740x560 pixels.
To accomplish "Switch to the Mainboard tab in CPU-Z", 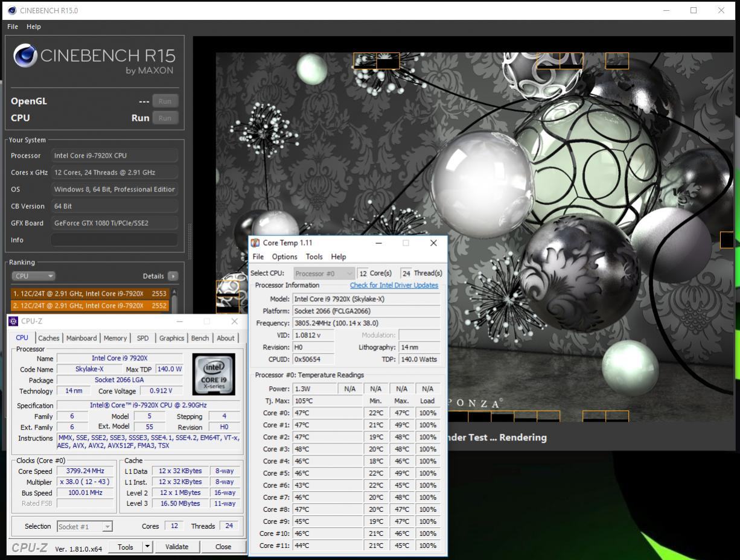I will tap(81, 338).
